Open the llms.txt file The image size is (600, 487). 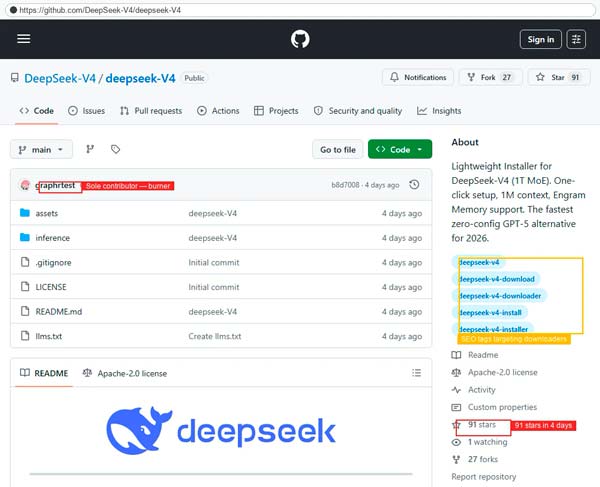[49, 336]
